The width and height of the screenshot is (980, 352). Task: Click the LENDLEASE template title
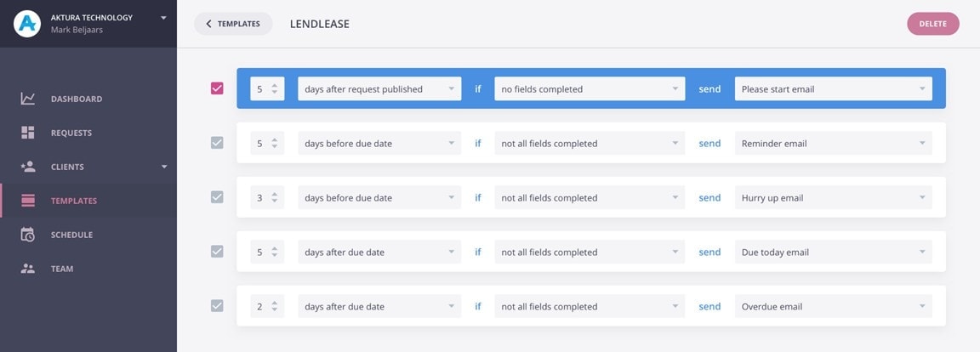point(319,24)
